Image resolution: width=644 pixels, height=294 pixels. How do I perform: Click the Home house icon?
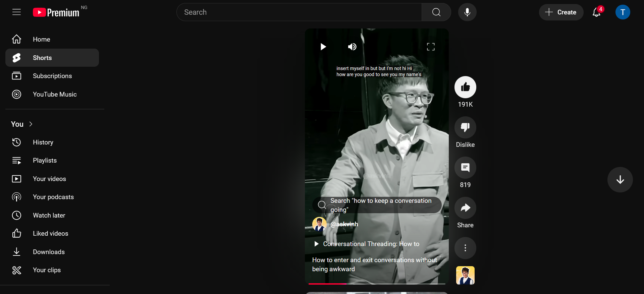pos(16,39)
